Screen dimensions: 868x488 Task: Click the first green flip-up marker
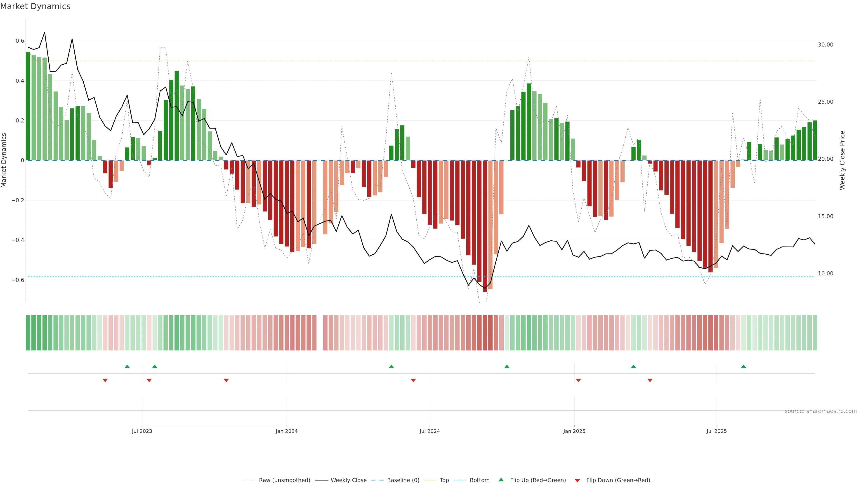tap(127, 366)
